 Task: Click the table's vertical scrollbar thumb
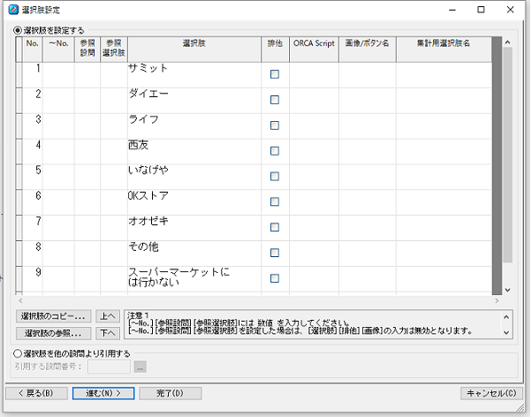(x=507, y=155)
